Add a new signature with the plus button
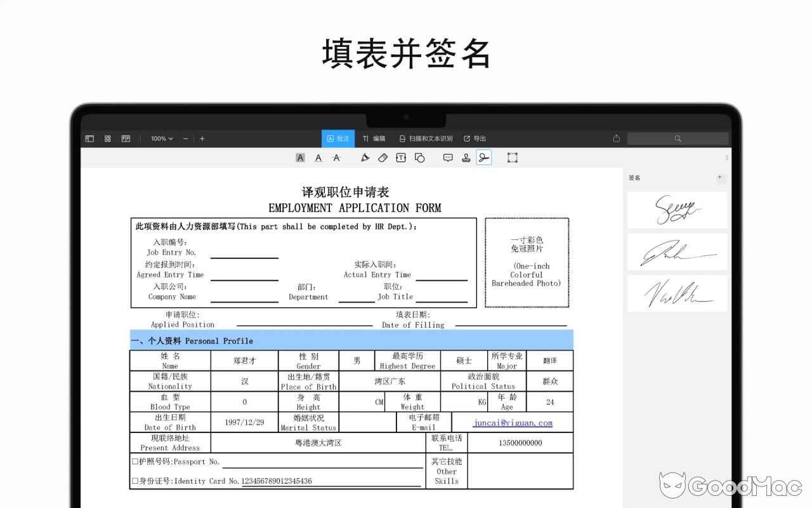This screenshot has height=508, width=812. coord(720,178)
